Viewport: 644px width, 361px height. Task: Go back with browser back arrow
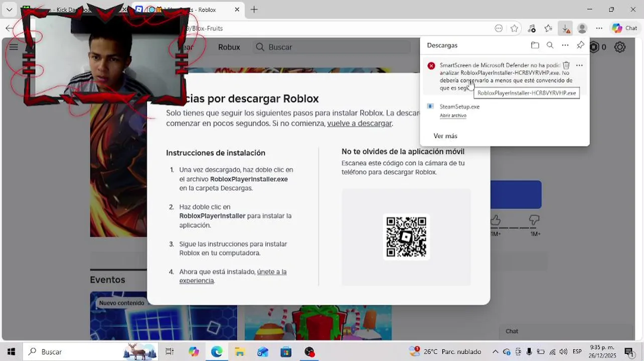[x=9, y=29]
